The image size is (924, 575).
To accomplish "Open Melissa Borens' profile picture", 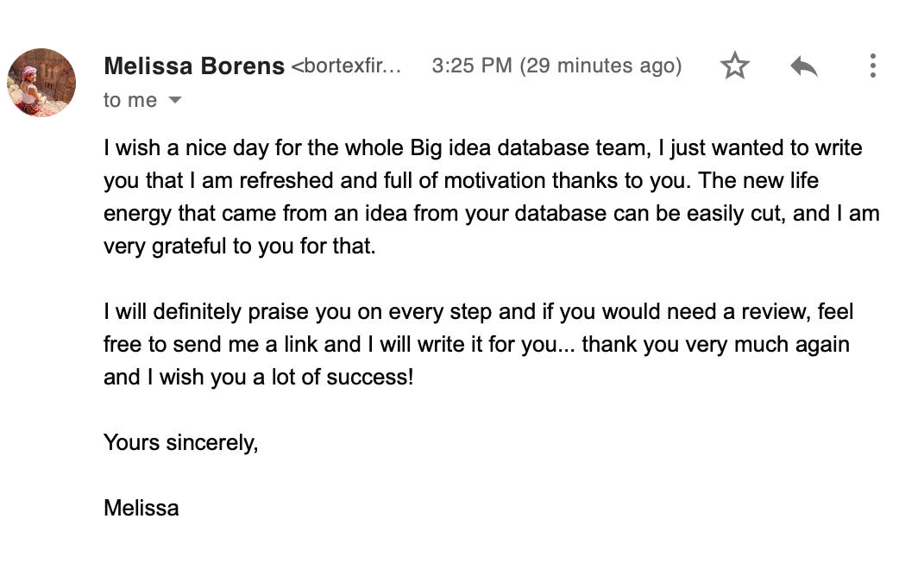I will point(41,83).
